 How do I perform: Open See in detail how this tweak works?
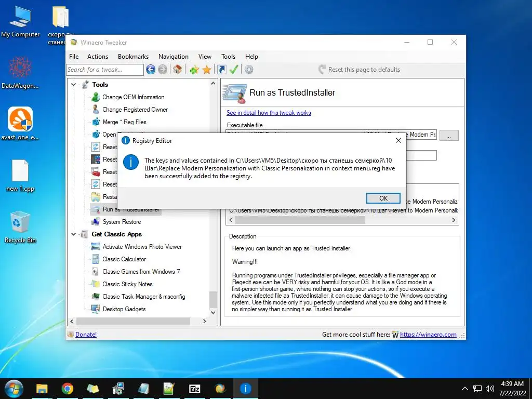point(269,113)
